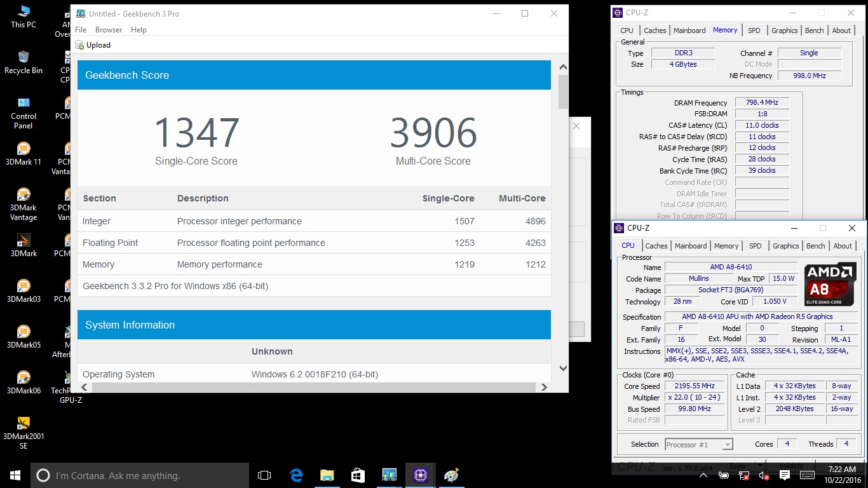Screen dimensions: 868x488
Task: Click the Upload button in Geekbench
Action: click(93, 45)
